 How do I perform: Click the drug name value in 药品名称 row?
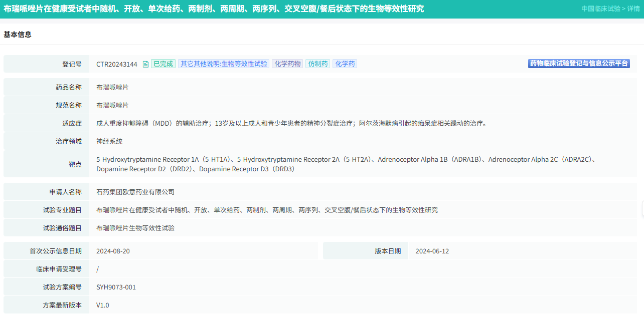tap(112, 87)
